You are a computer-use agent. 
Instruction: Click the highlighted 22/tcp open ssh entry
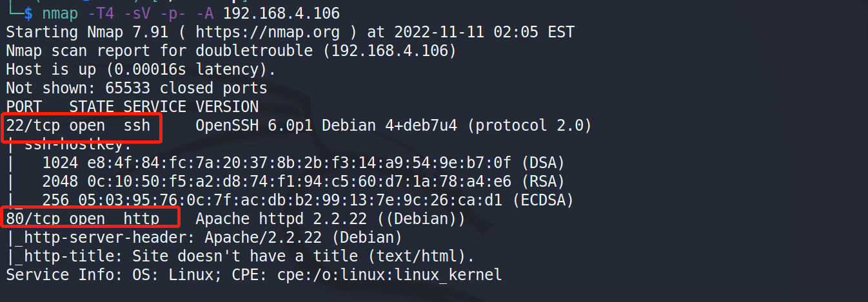(82, 126)
